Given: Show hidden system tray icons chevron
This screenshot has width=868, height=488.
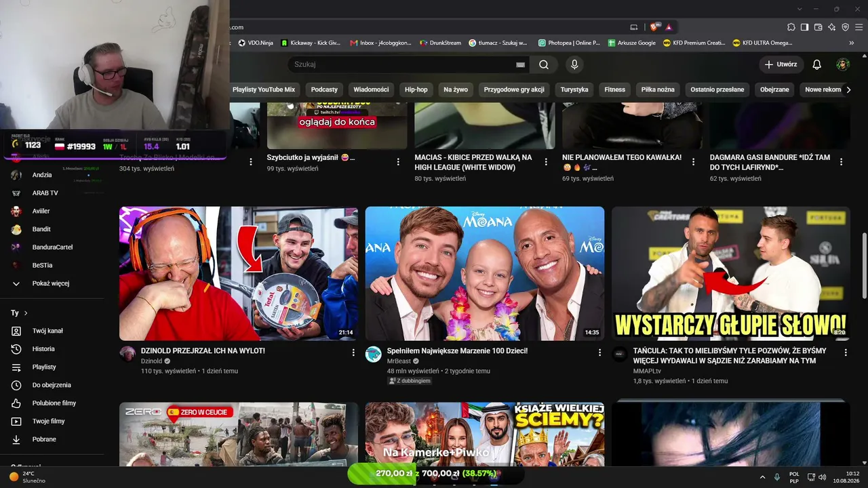Looking at the screenshot, I should [x=762, y=477].
